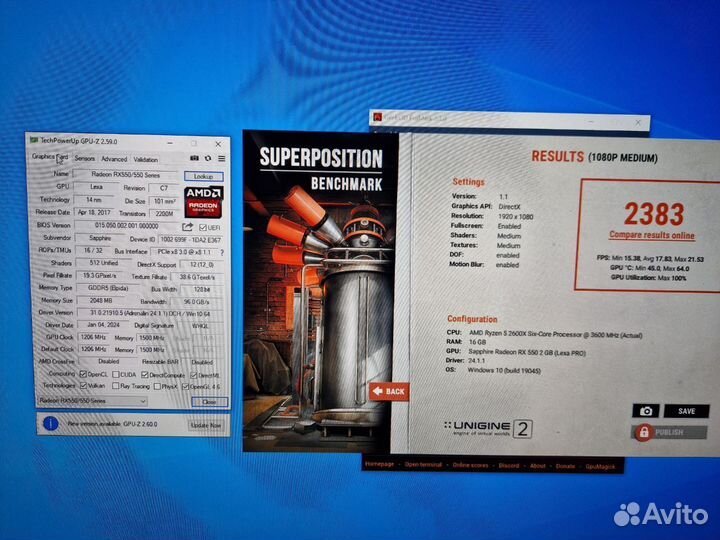720x540 pixels.
Task: Open the Validation tab in GPU-Z
Action: 146,159
